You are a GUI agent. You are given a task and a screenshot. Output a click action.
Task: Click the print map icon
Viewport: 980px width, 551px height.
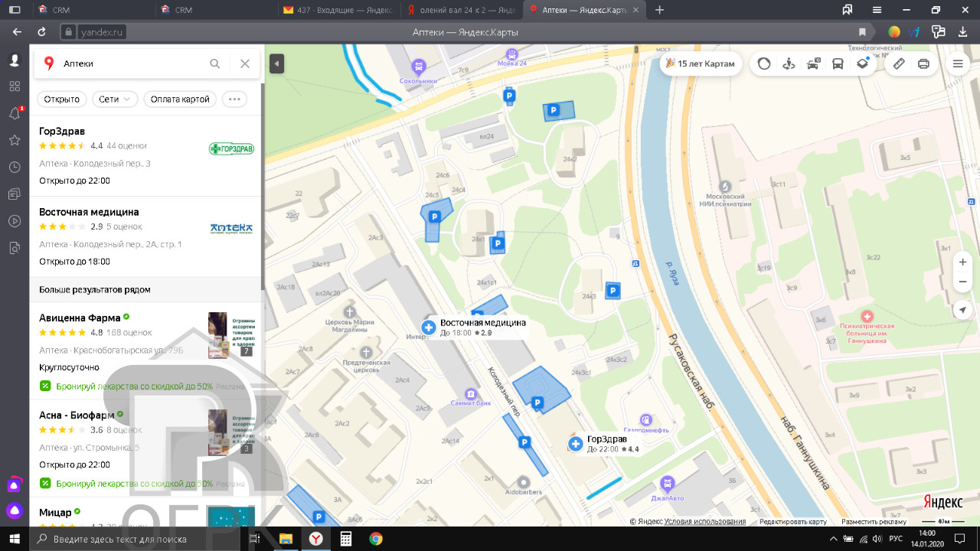coord(923,64)
